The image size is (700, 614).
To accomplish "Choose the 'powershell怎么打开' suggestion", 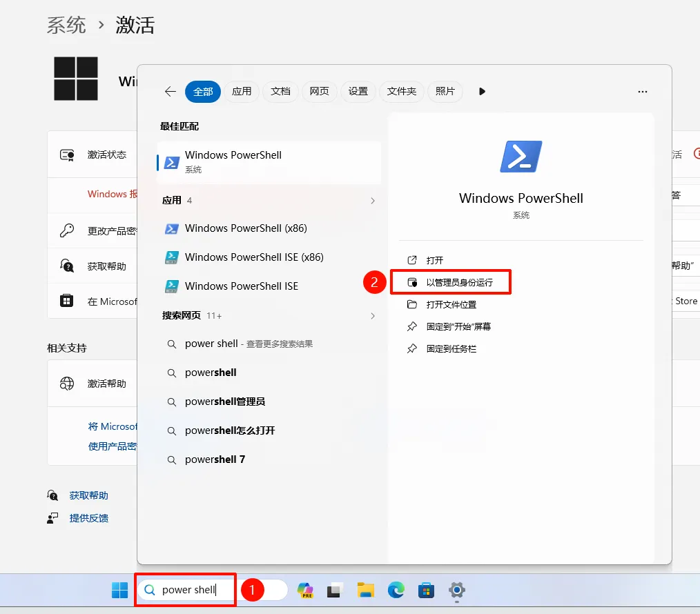I will point(269,431).
